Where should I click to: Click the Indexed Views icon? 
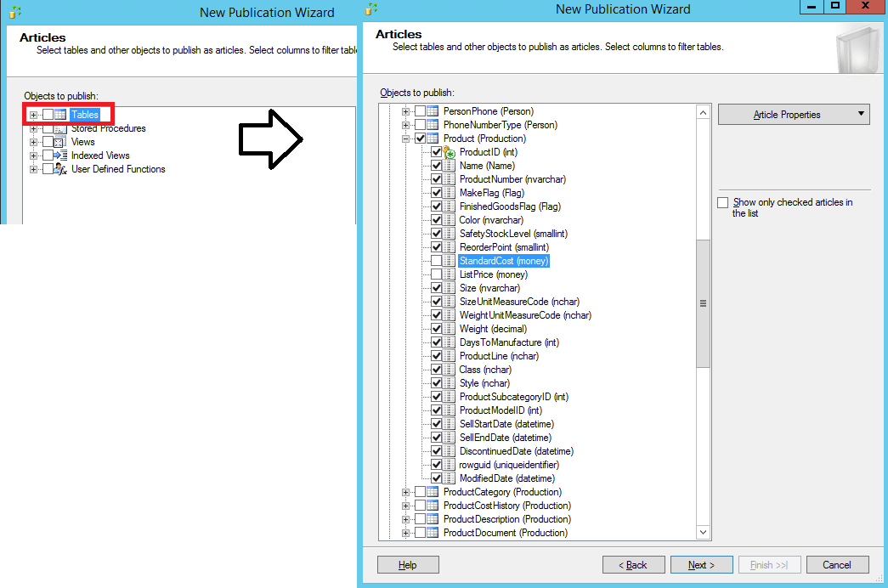(x=60, y=155)
